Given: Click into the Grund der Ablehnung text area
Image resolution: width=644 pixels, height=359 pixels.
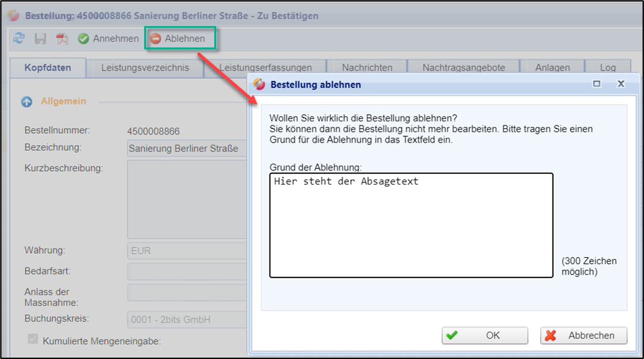Looking at the screenshot, I should point(411,225).
